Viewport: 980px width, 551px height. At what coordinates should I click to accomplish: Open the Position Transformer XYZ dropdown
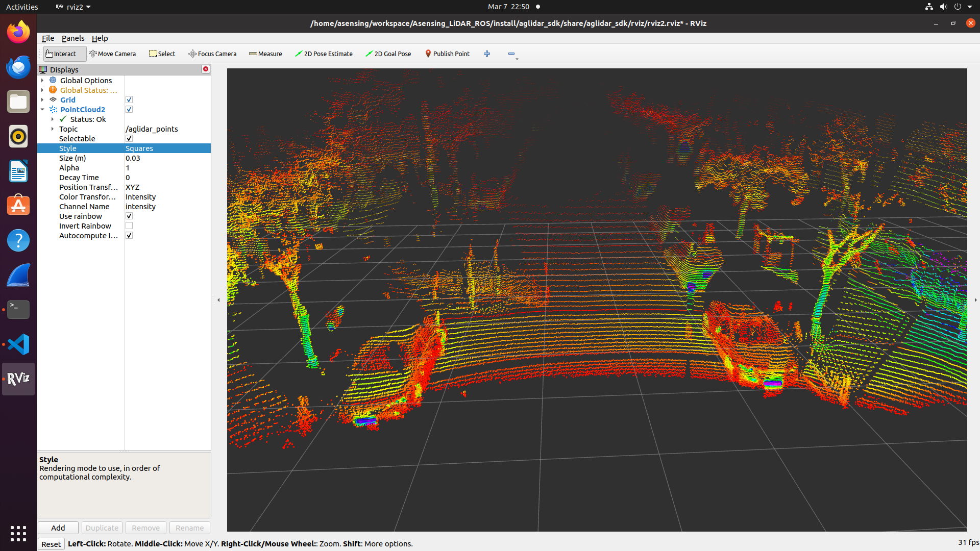[x=167, y=187]
